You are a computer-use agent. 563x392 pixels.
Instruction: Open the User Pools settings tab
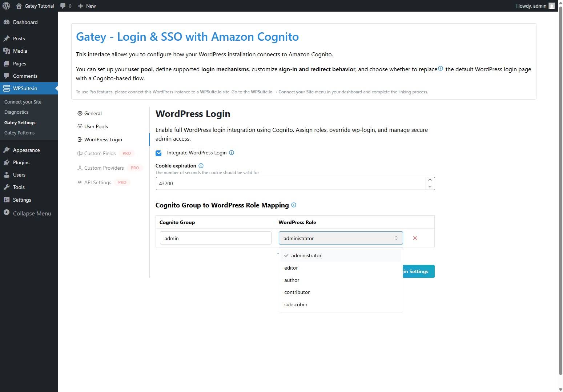(96, 126)
